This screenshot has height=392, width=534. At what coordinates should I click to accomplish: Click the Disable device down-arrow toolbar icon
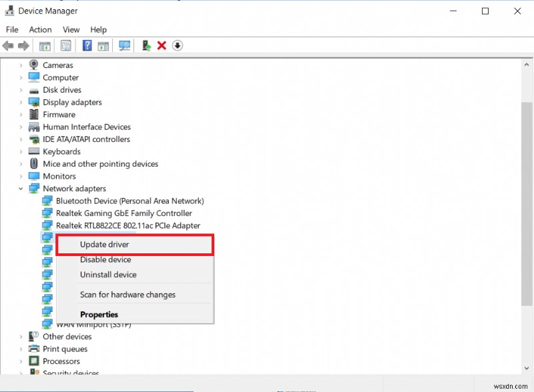pyautogui.click(x=177, y=45)
